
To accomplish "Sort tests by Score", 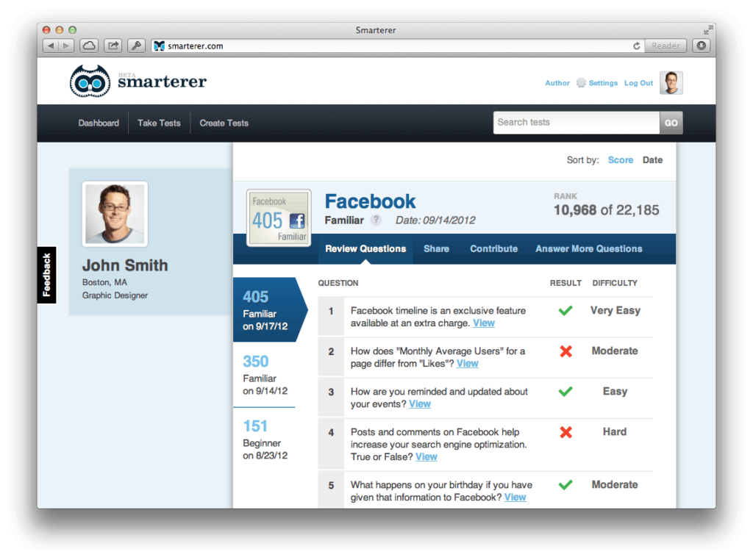I will [621, 159].
